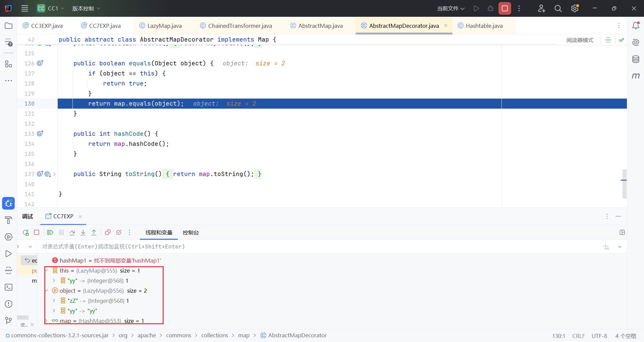Open the CC1 project dropdown
Viewport: 644px width, 342px height.
51,8
